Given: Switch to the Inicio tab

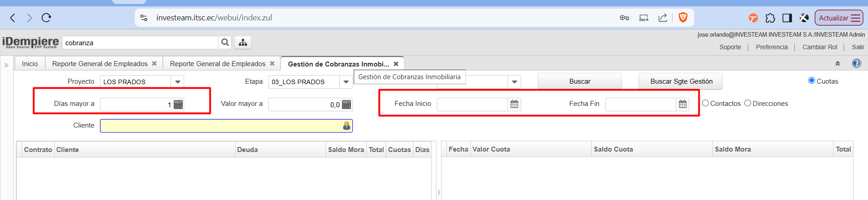Looking at the screenshot, I should [x=30, y=64].
